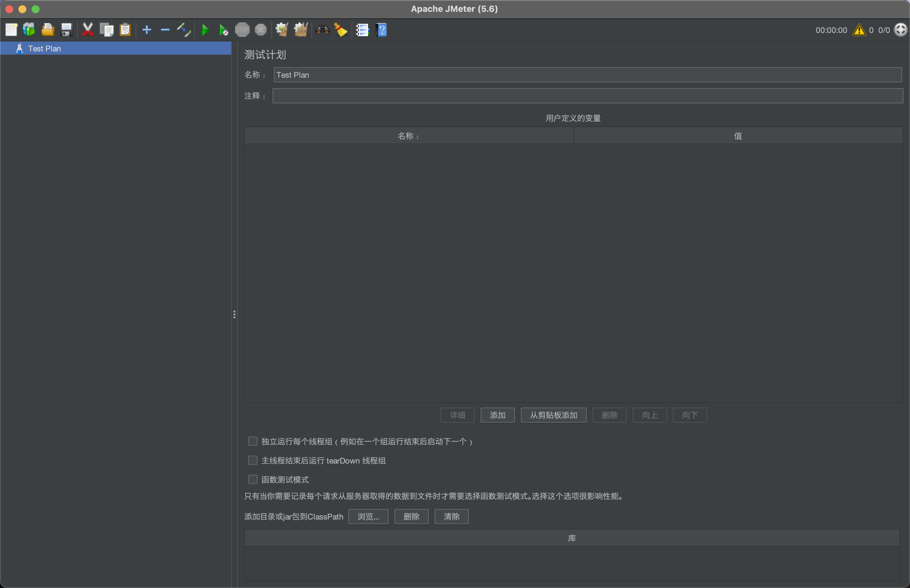Viewport: 910px width, 588px height.
Task: Click the 向上 move up button
Action: pos(650,415)
